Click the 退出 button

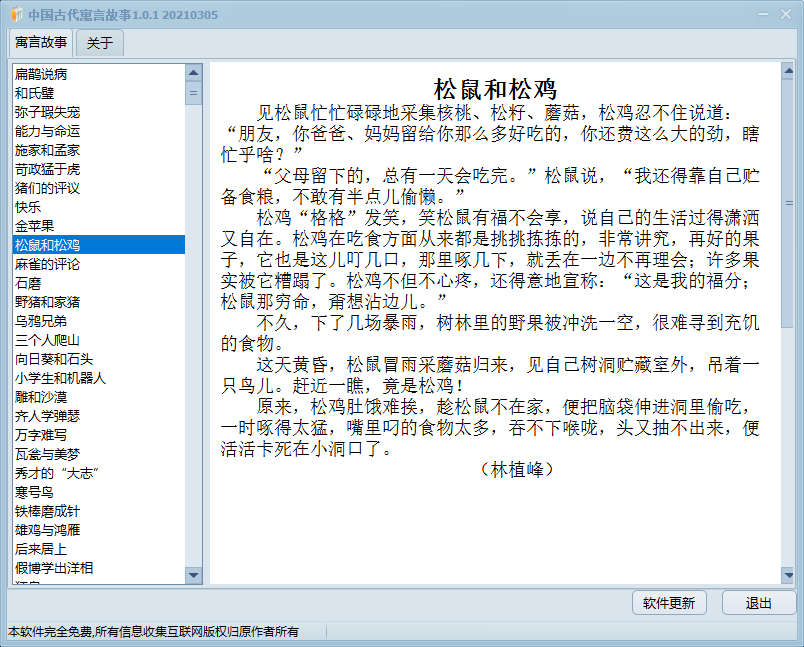(x=758, y=603)
